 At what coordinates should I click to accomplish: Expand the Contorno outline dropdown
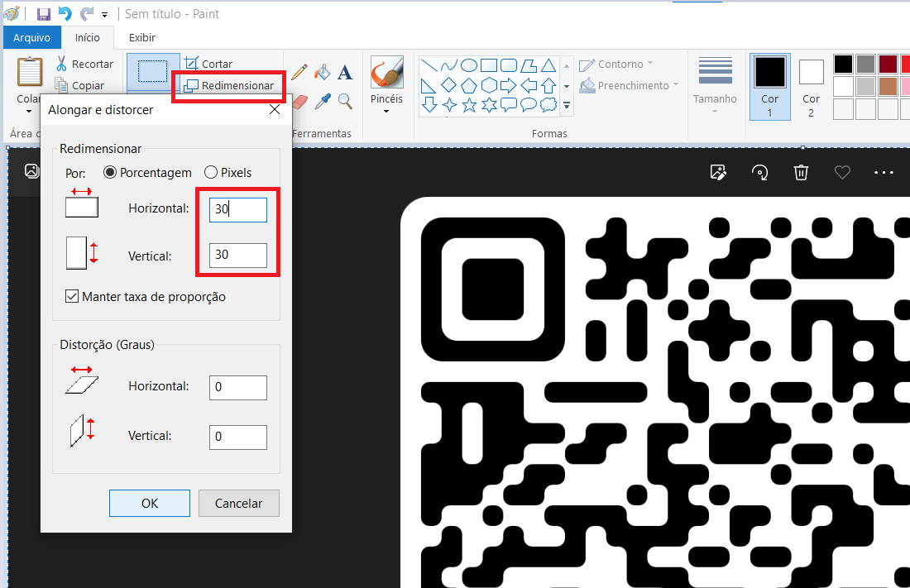coord(615,65)
